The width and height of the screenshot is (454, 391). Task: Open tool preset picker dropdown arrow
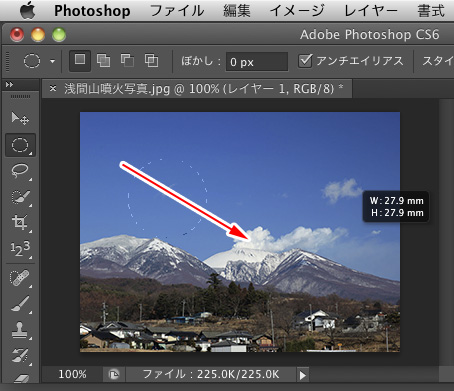(52, 61)
